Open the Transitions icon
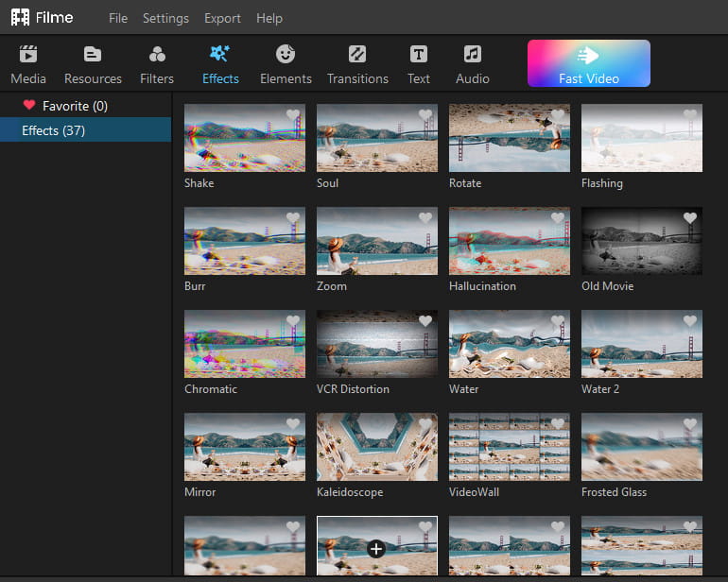728x582 pixels. [357, 55]
